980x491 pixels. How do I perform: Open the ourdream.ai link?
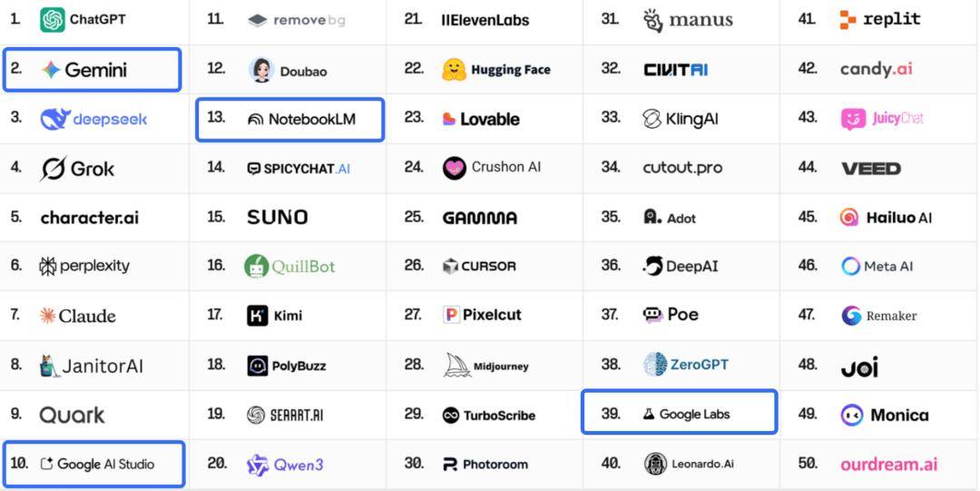pyautogui.click(x=888, y=464)
